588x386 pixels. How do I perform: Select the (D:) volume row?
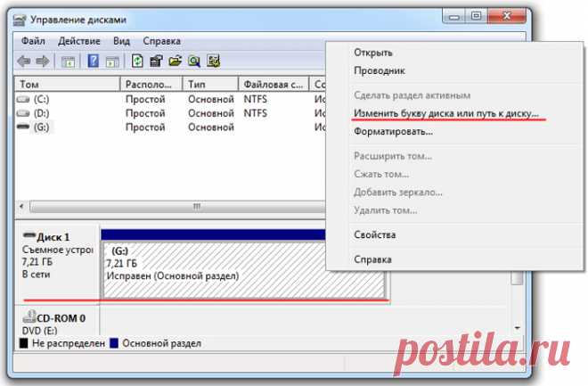point(171,113)
